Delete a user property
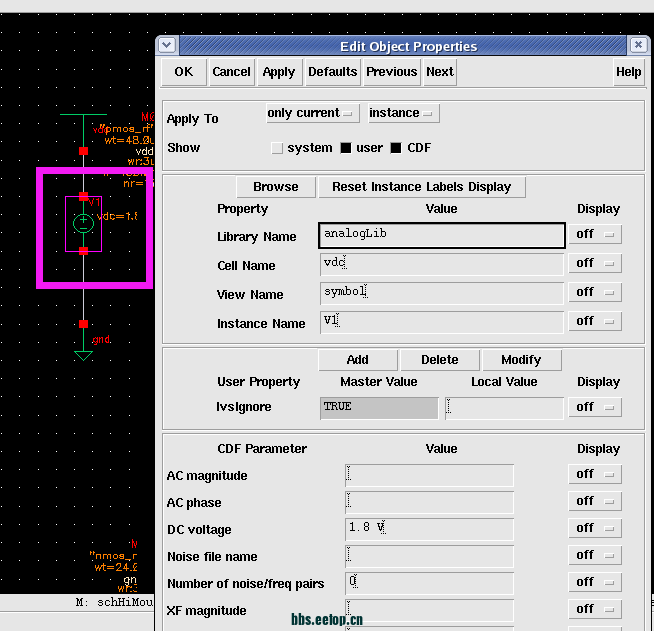The height and width of the screenshot is (631, 654). 440,360
